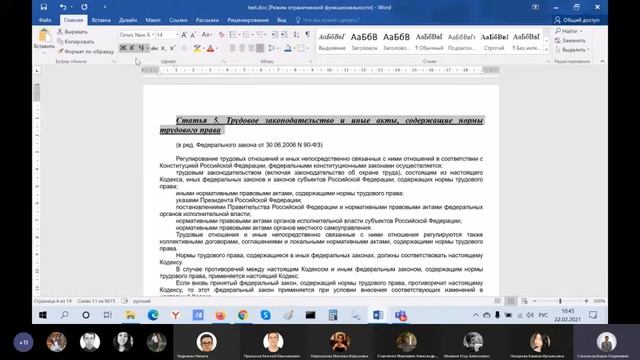Viewport: 640px width, 360px height.
Task: Click the Replace (Заменить) button
Action: 570,40
